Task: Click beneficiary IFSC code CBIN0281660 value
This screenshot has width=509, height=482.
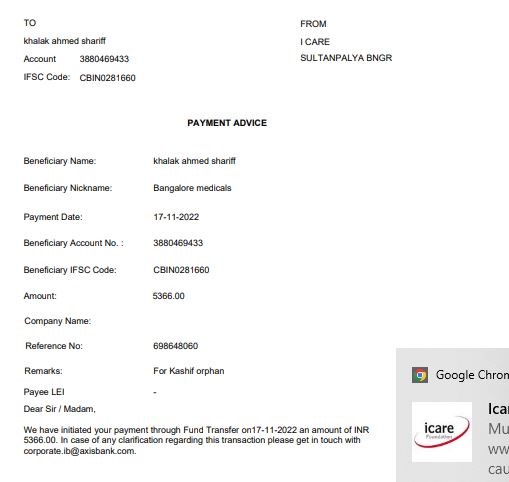Action: pos(181,270)
